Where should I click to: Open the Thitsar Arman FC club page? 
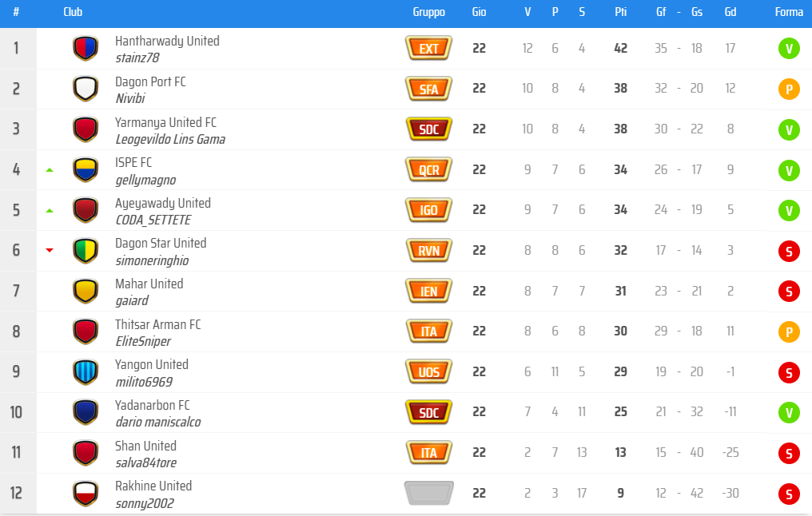click(x=157, y=324)
